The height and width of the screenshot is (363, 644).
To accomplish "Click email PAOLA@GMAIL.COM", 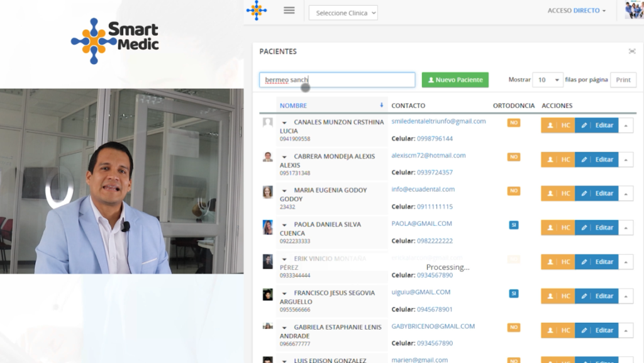I will (422, 223).
